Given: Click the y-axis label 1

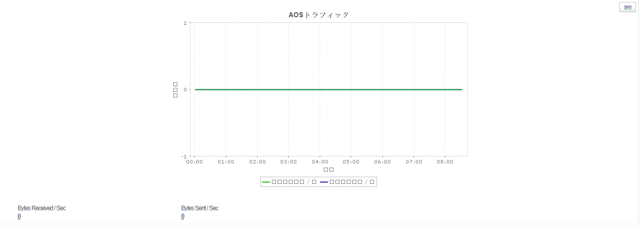Looking at the screenshot, I should [x=185, y=23].
